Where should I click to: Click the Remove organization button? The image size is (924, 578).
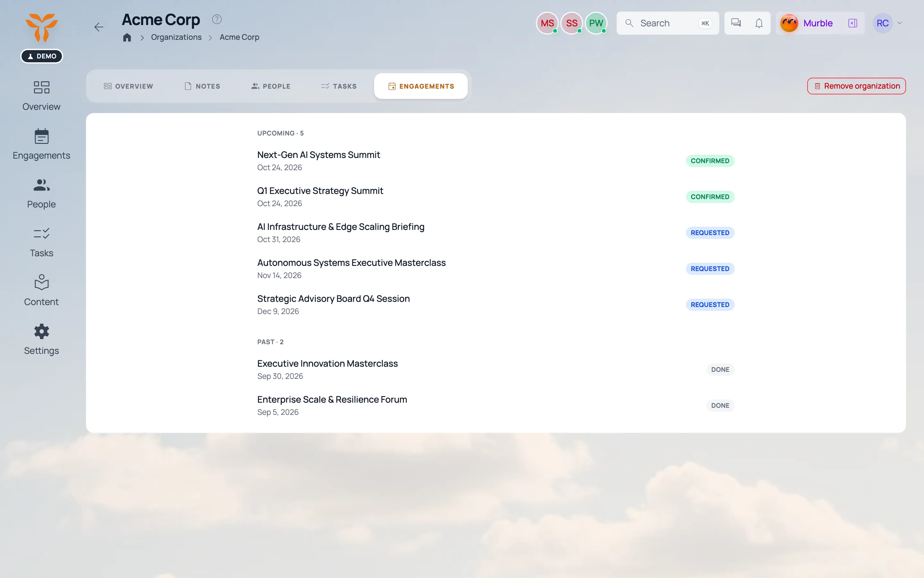(856, 86)
